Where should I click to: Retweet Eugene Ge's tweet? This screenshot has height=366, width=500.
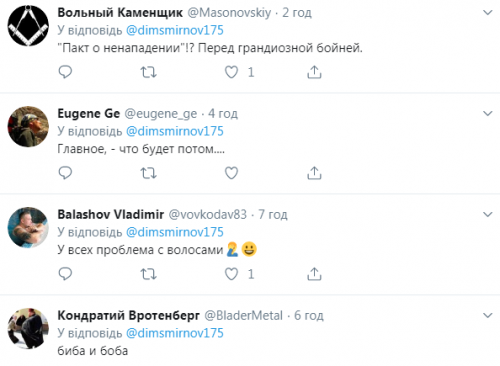click(x=148, y=173)
